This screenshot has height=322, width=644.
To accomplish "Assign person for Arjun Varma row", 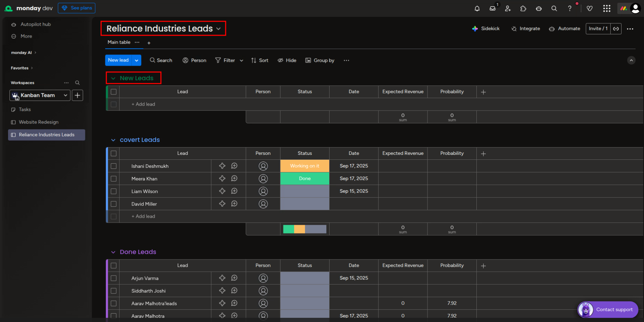I will (x=263, y=278).
